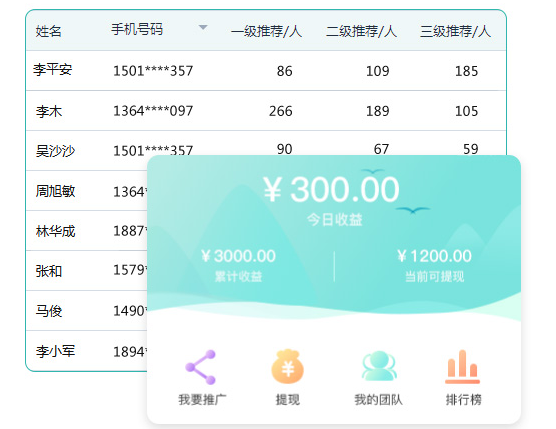
Task: Select the name 李小军
Action: tap(55, 351)
